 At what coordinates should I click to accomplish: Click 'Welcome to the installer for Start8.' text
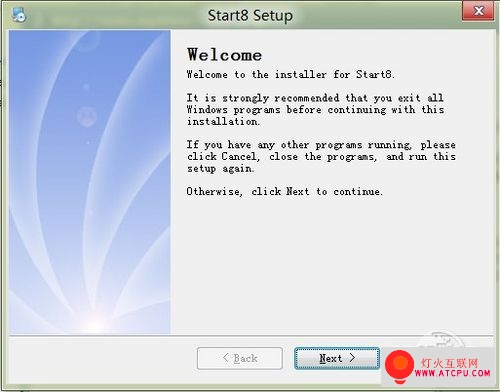(290, 74)
